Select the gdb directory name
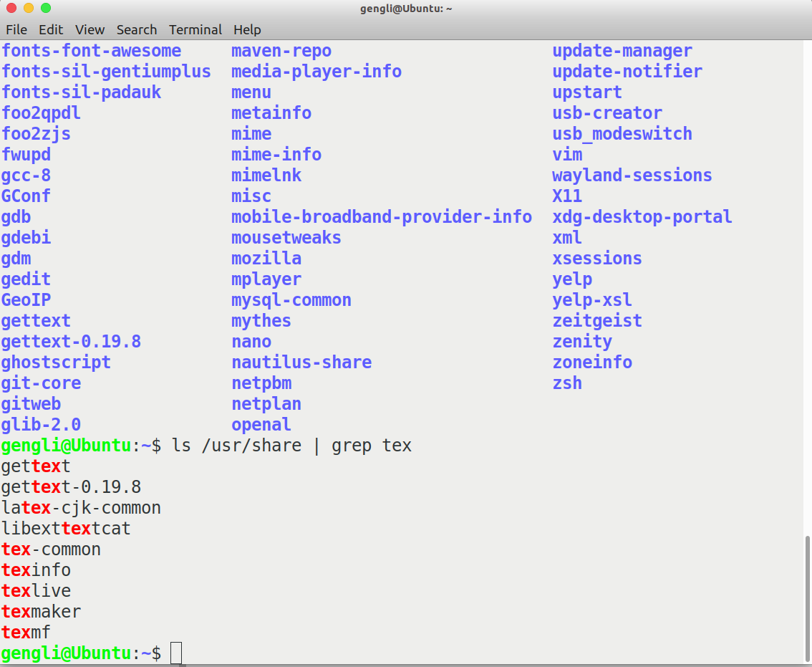This screenshot has width=812, height=667. (16, 216)
